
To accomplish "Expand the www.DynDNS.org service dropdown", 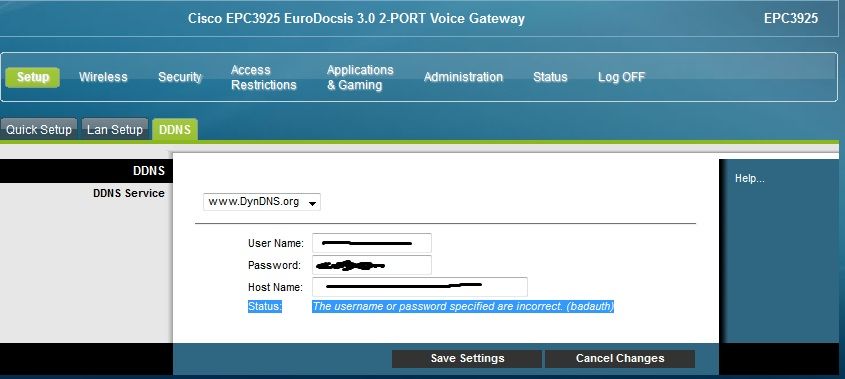I will 262,202.
